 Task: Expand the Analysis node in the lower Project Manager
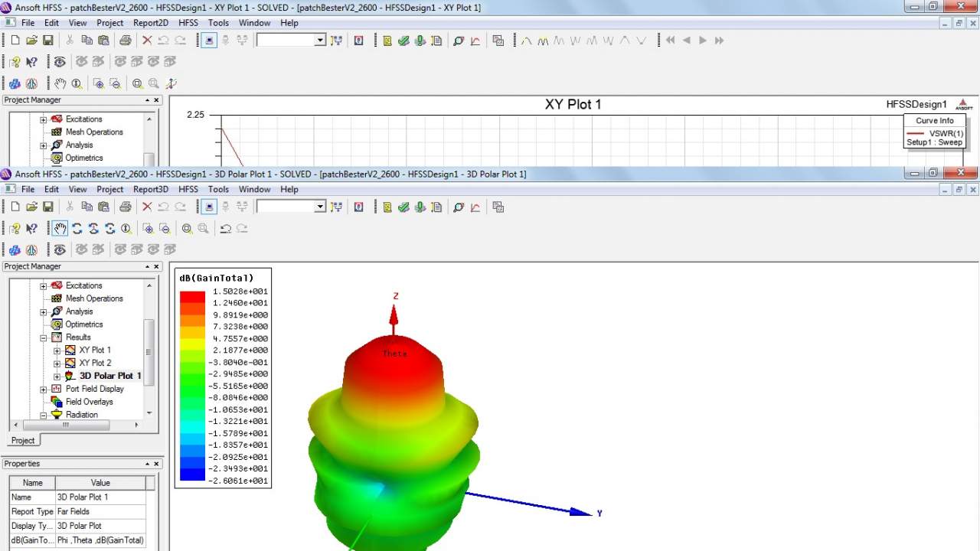44,311
